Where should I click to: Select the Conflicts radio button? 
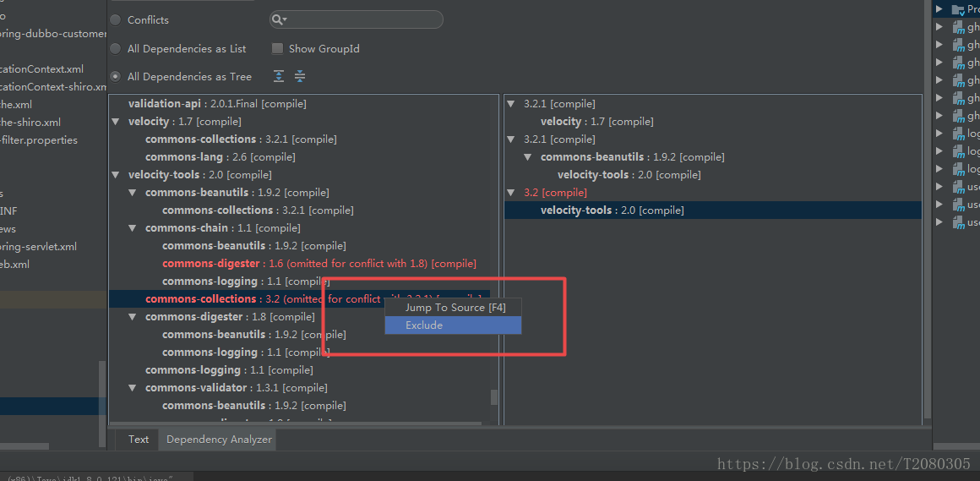(116, 20)
